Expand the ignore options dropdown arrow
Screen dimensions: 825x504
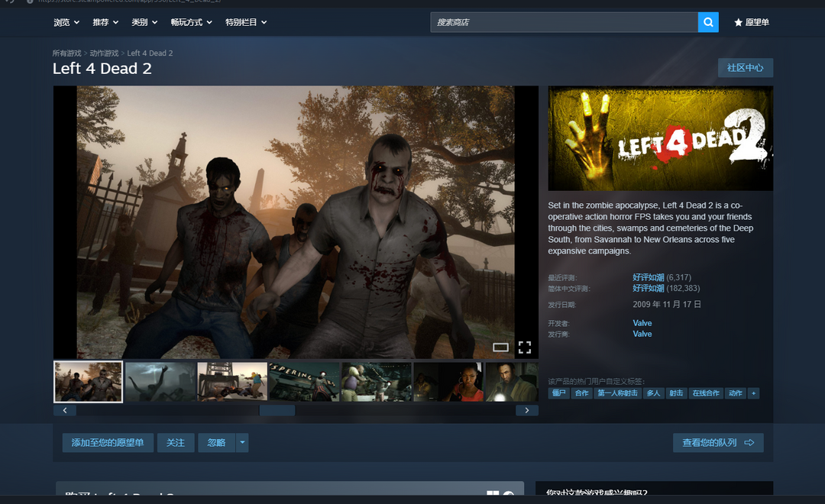242,443
